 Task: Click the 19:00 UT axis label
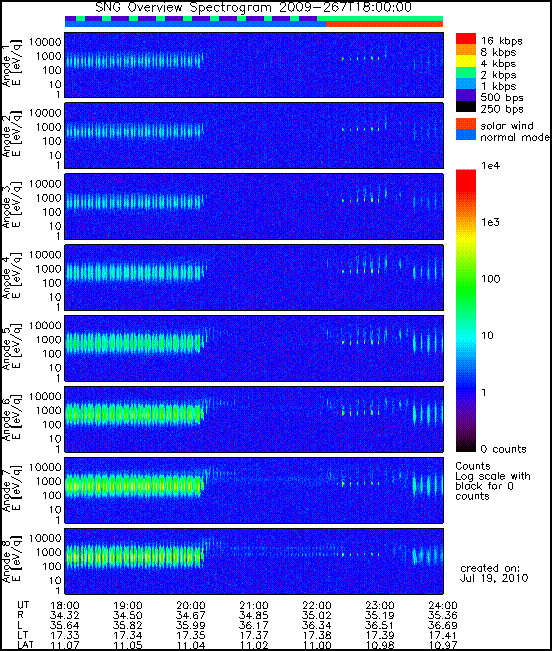[x=127, y=606]
